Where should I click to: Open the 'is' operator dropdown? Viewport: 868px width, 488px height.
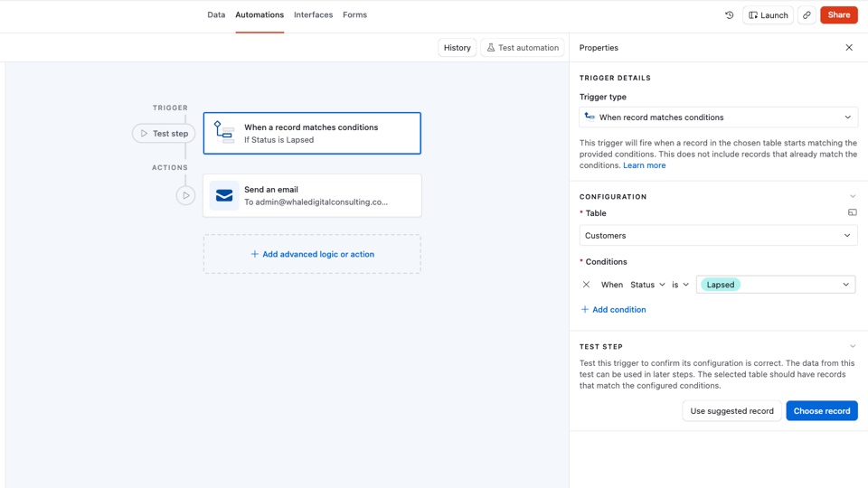click(680, 285)
